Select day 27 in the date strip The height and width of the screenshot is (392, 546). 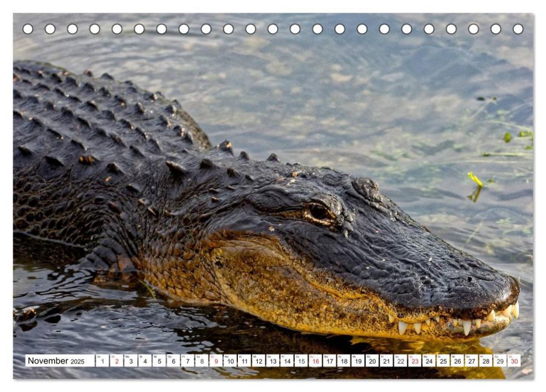471,361
